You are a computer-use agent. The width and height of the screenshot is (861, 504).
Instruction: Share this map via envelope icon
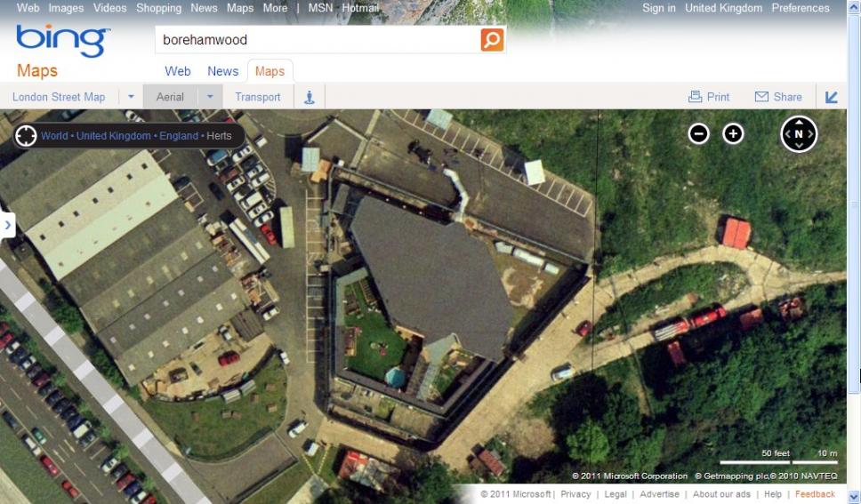pos(778,97)
